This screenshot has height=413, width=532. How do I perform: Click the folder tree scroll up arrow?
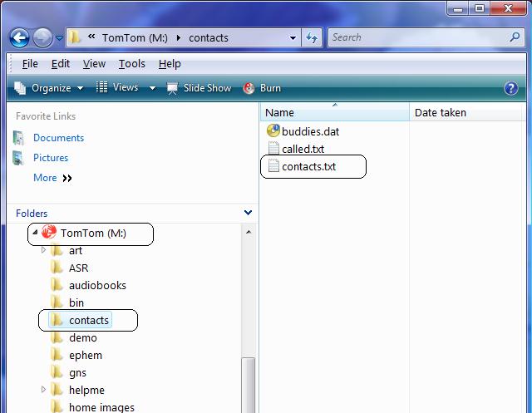pos(249,232)
